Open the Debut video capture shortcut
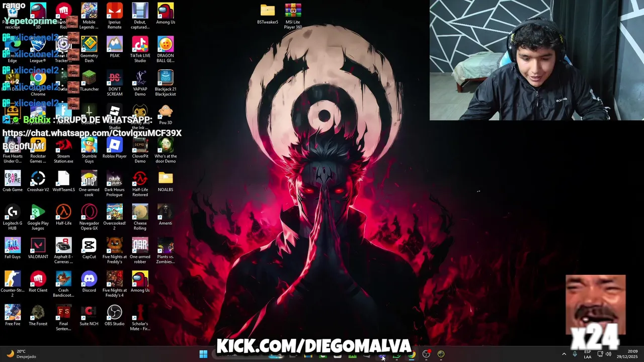Viewport: 644px width, 362px height. point(140,16)
